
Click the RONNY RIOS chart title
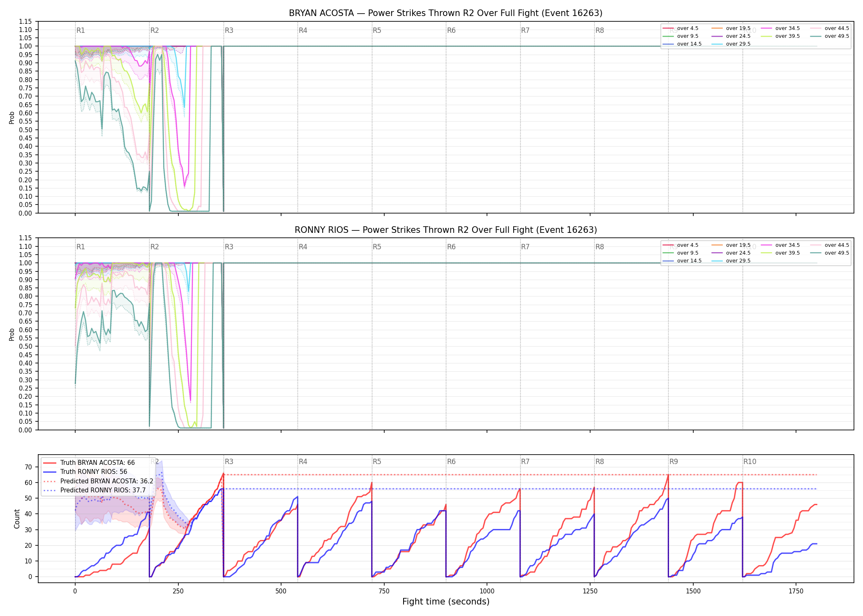[x=445, y=230]
